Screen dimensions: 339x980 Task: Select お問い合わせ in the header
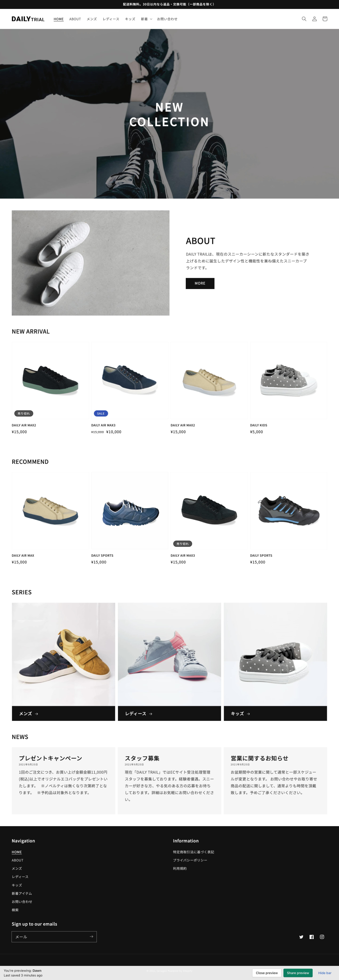[167, 19]
